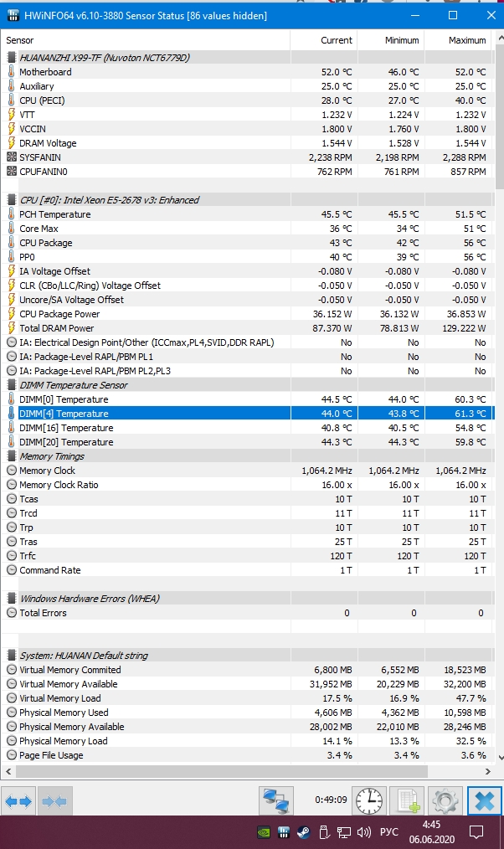Screen dimensions: 504x849
Task: Switch the РУС input language indicator
Action: (x=389, y=833)
